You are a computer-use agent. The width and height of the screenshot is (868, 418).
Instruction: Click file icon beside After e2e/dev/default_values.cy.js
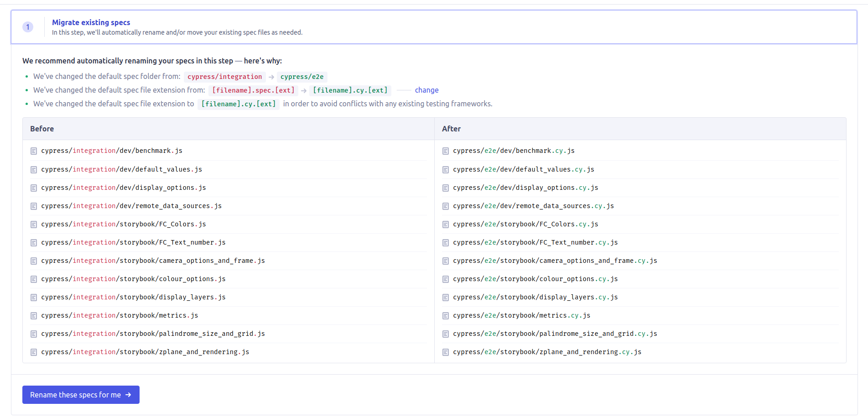pyautogui.click(x=446, y=170)
